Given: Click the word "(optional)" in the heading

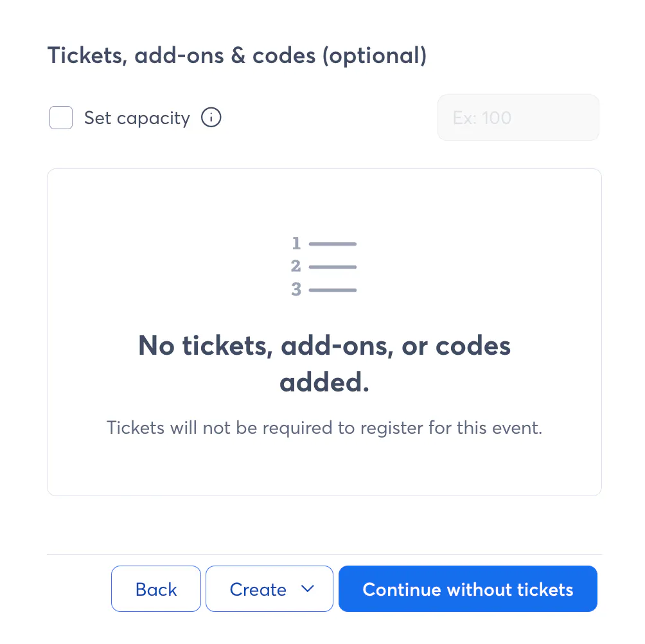Looking at the screenshot, I should [374, 56].
